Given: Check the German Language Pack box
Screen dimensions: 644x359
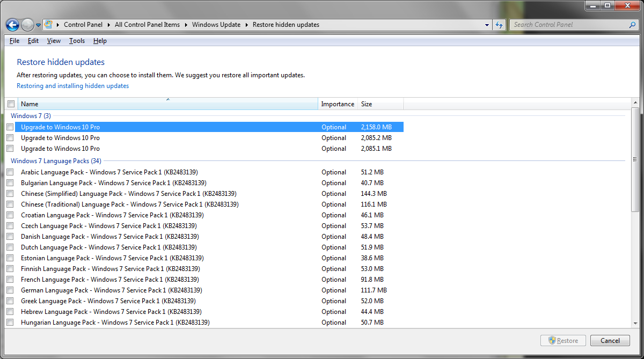Looking at the screenshot, I should (10, 290).
